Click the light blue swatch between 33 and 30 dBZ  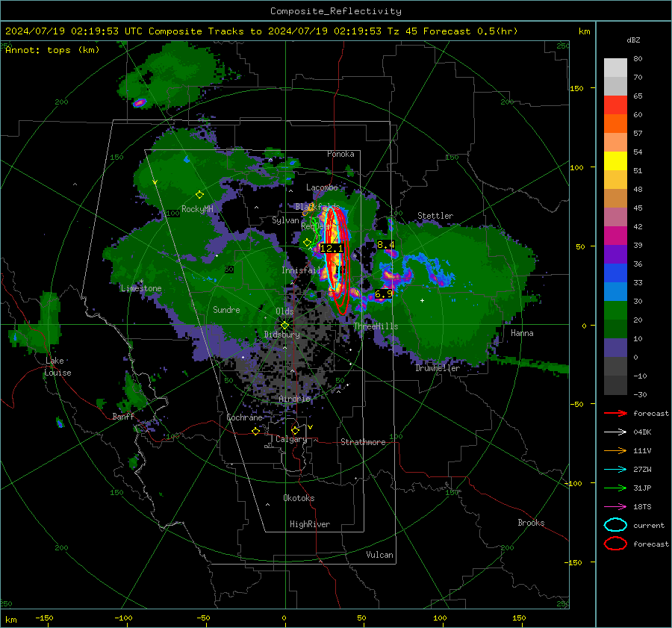click(615, 291)
